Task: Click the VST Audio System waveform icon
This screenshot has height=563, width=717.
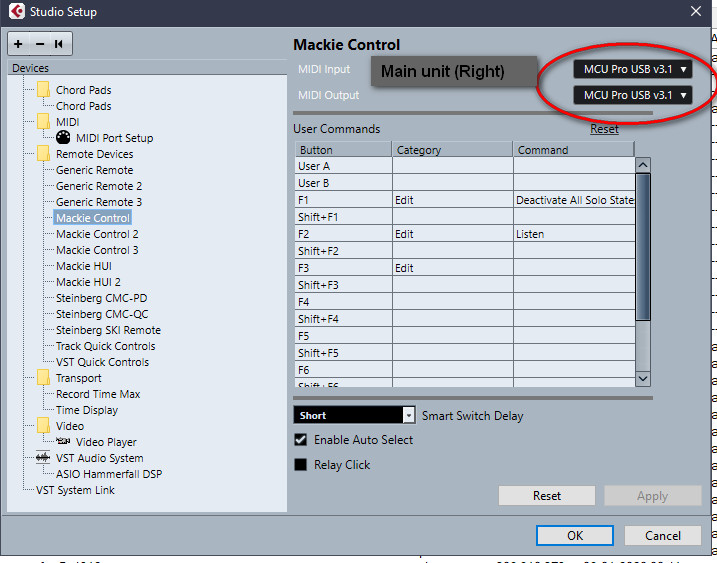Action: click(x=43, y=457)
